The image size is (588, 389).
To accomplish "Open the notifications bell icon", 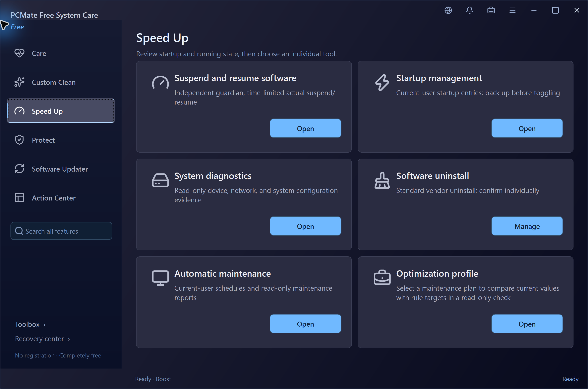I will [x=470, y=10].
